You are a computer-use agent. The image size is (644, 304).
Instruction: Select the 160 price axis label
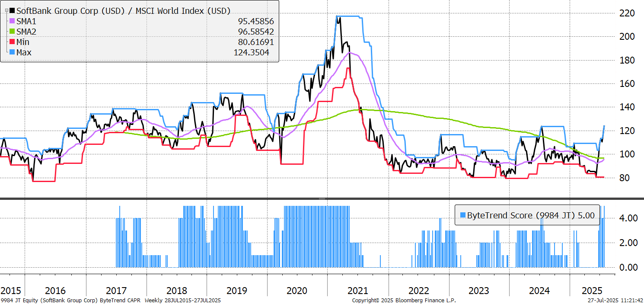click(627, 84)
